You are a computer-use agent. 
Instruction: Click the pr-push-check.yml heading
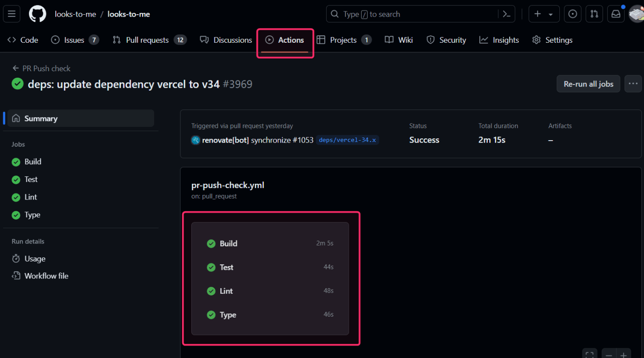point(228,185)
